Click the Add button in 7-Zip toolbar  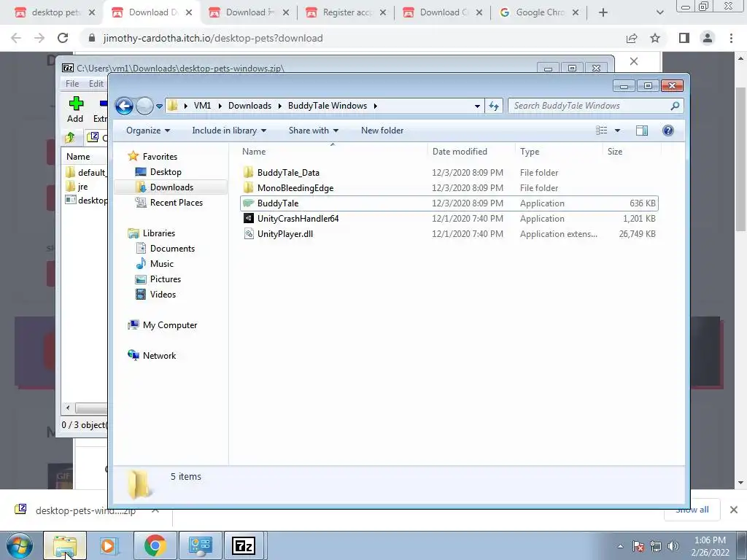(75, 109)
